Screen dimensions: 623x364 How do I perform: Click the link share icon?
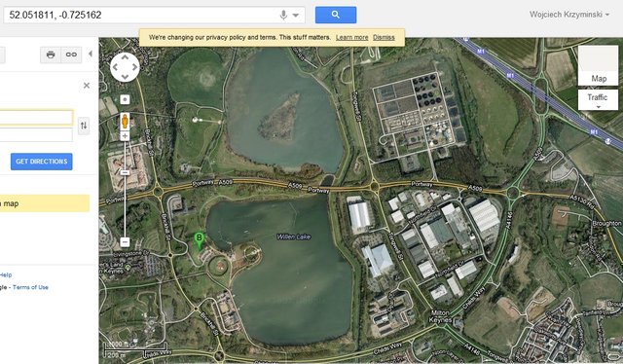71,55
